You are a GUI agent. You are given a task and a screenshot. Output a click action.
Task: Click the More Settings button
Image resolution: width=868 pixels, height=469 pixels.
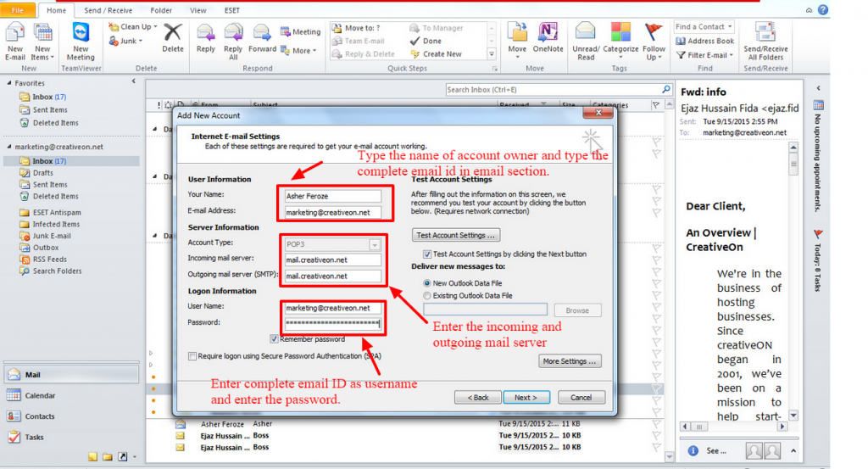(570, 361)
